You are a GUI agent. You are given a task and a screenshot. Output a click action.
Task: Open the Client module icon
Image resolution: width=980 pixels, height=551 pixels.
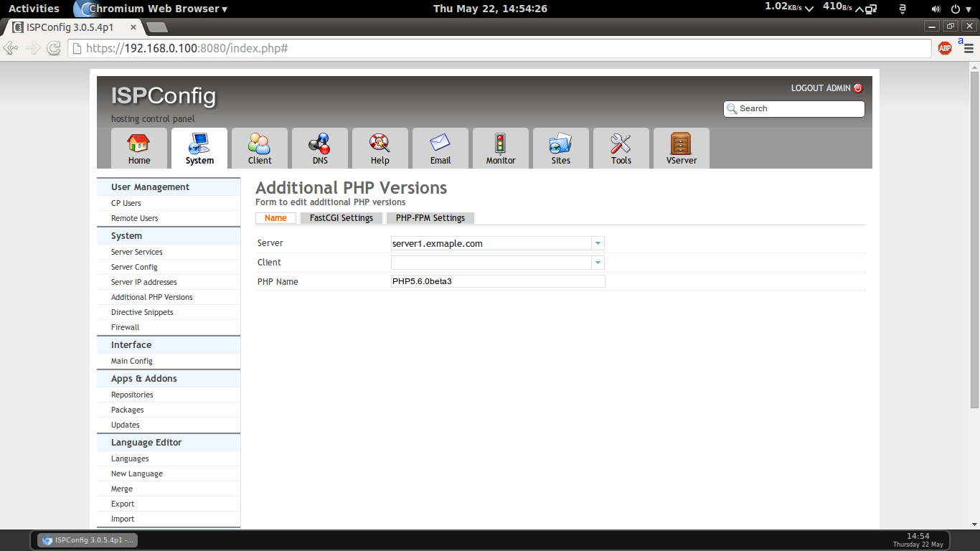259,148
